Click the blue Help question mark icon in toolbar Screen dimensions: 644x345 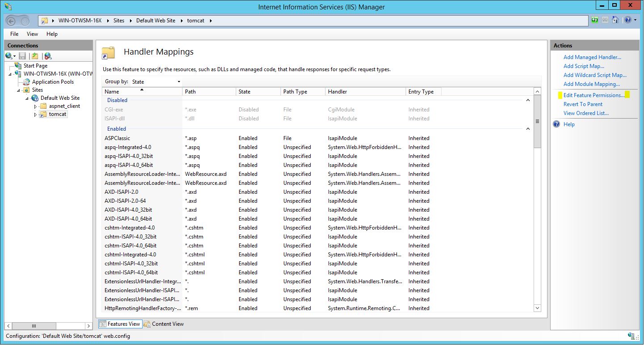point(628,20)
